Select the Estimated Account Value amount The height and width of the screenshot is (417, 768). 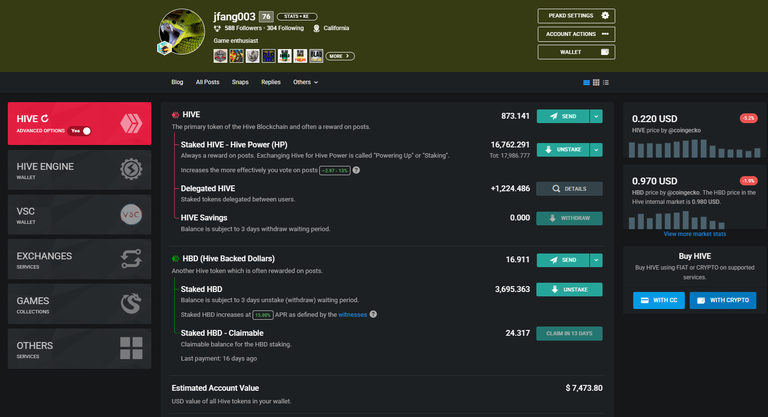[584, 388]
